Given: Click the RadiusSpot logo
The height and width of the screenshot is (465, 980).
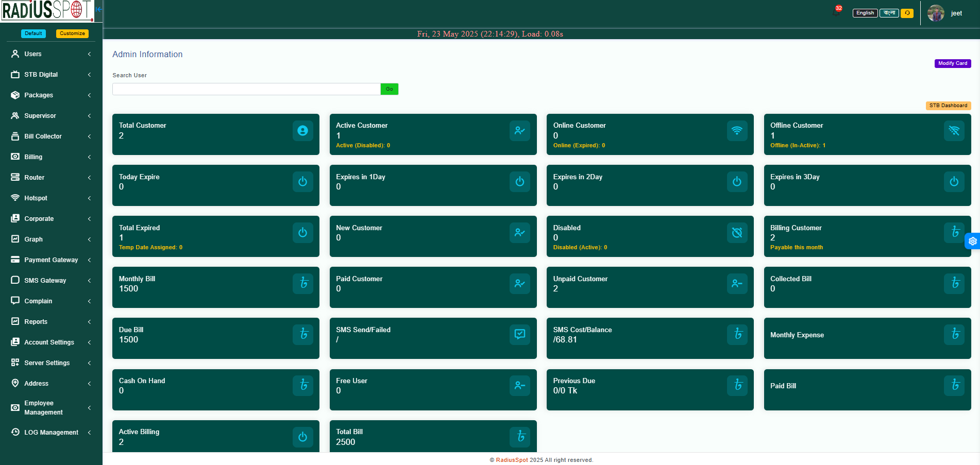Looking at the screenshot, I should pos(47,11).
